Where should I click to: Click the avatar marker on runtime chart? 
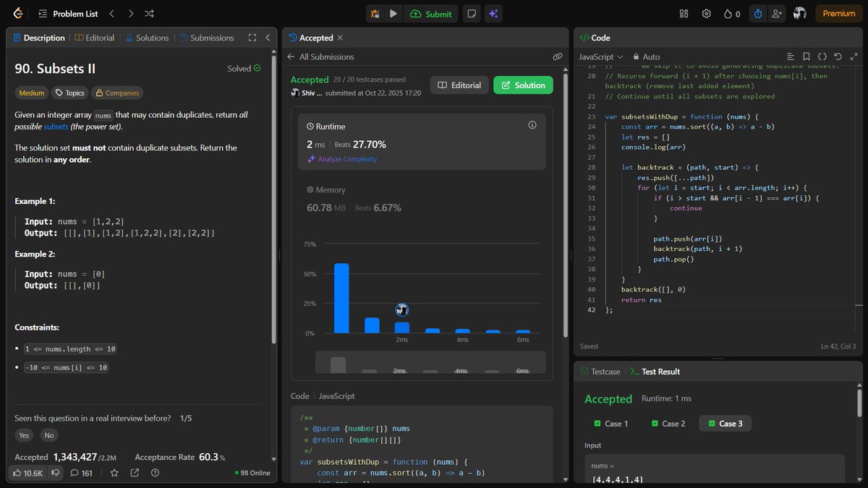[x=402, y=309]
